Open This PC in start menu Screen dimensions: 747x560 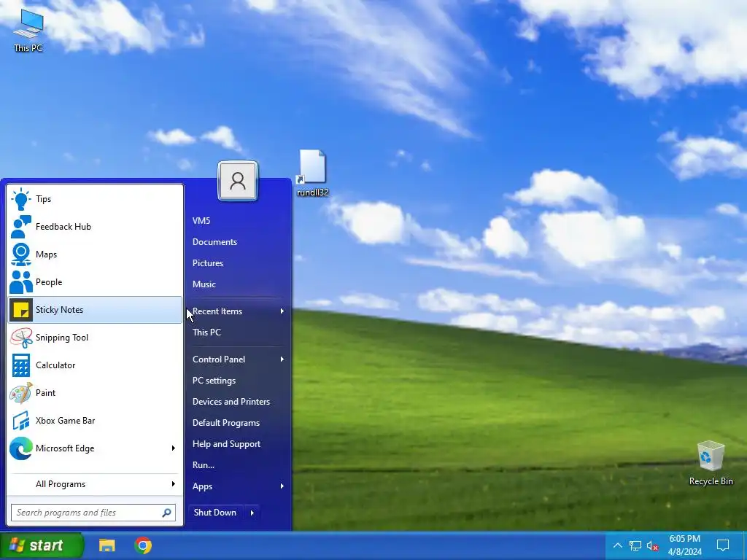click(x=206, y=332)
